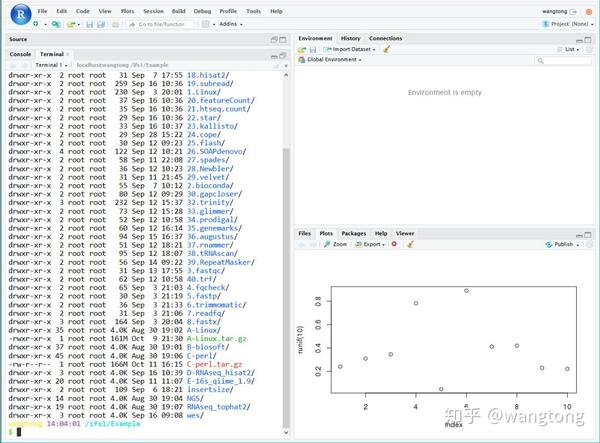This screenshot has height=443, width=600.
Task: Click the load workspace icon in Environment
Action: (x=302, y=49)
